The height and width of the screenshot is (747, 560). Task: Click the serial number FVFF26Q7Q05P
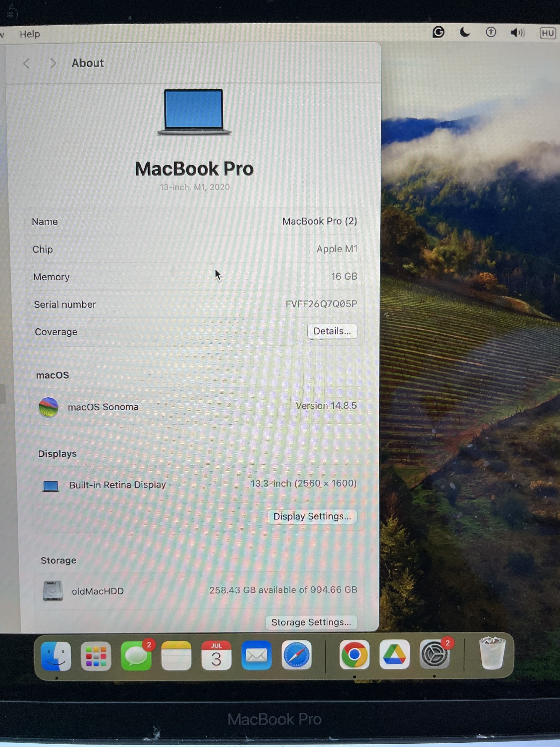click(x=321, y=304)
